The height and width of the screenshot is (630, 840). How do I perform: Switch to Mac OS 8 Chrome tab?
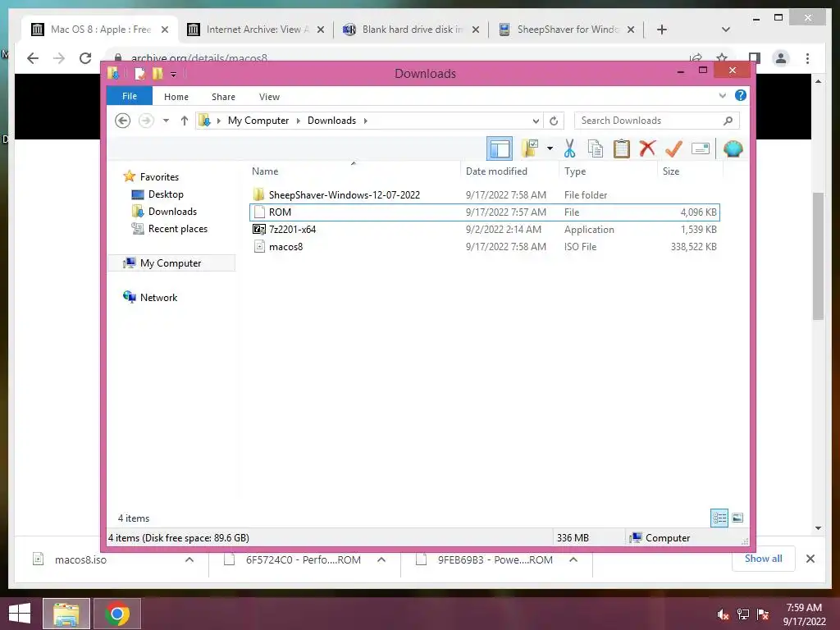(101, 30)
